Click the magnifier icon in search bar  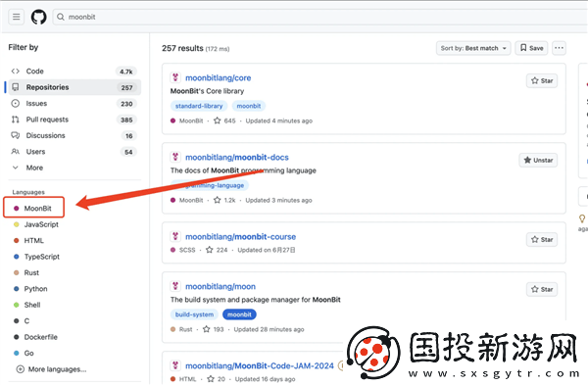[61, 17]
